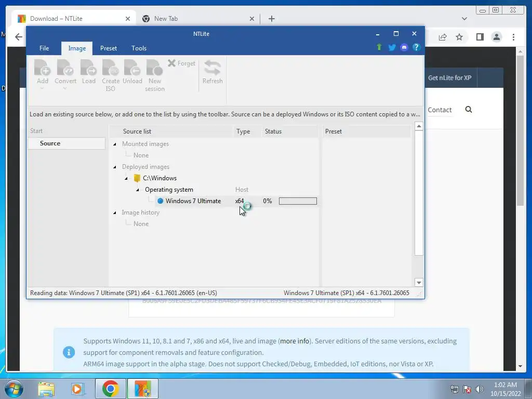532x399 pixels.
Task: Click the Contact link on the website
Action: point(440,110)
